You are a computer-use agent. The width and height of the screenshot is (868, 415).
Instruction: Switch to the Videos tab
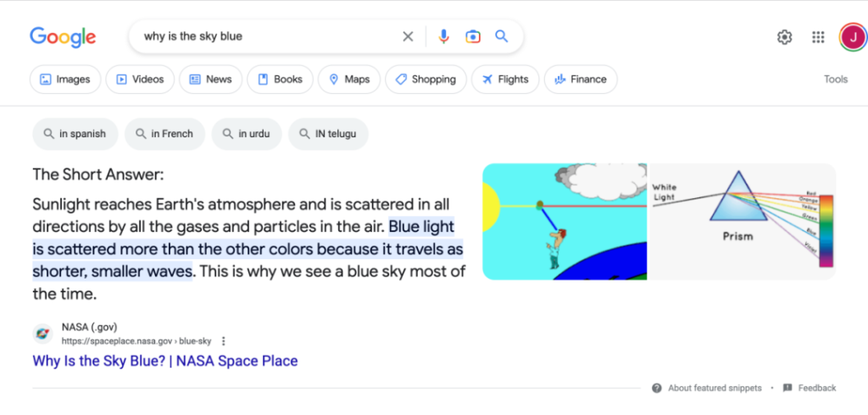[140, 80]
